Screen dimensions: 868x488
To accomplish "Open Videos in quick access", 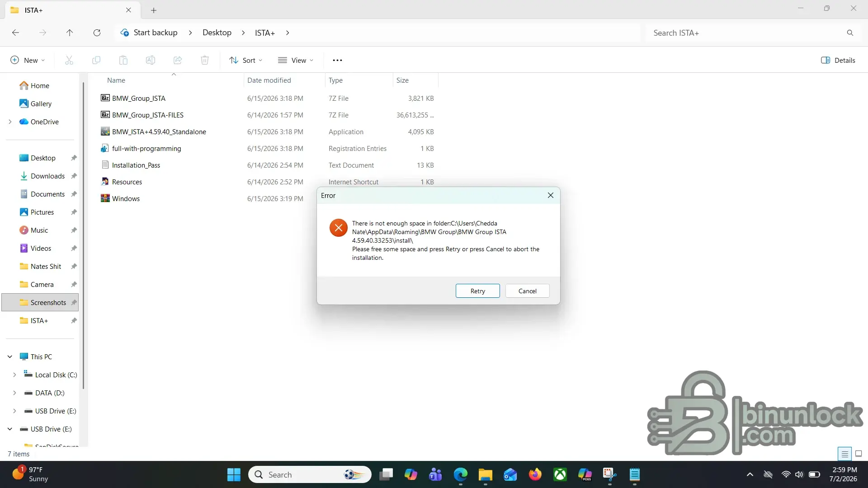I will point(41,248).
